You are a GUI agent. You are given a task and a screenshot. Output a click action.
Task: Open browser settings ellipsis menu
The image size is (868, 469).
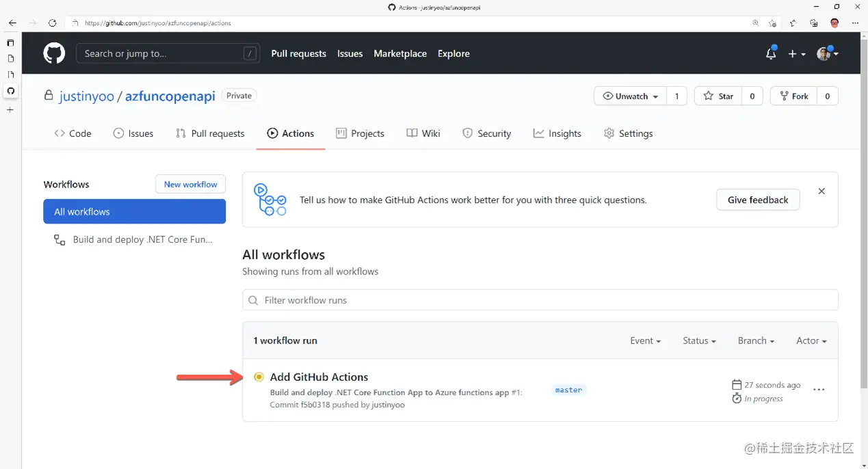pyautogui.click(x=855, y=23)
